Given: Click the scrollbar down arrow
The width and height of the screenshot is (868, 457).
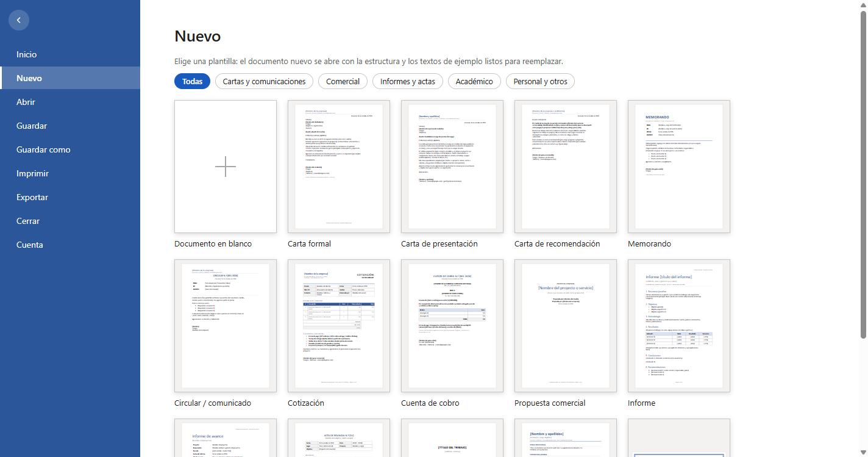Looking at the screenshot, I should point(863,452).
